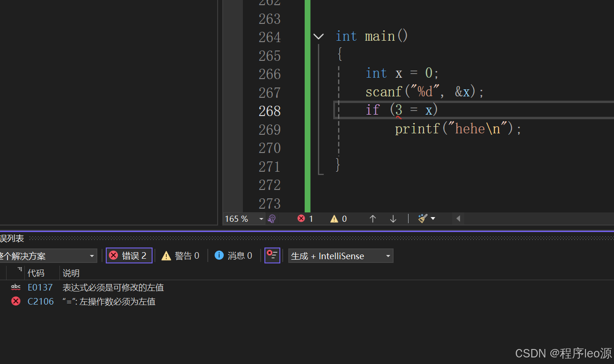Image resolution: width=614 pixels, height=364 pixels.
Task: Click the 错误列表 panel title
Action: pyautogui.click(x=12, y=239)
